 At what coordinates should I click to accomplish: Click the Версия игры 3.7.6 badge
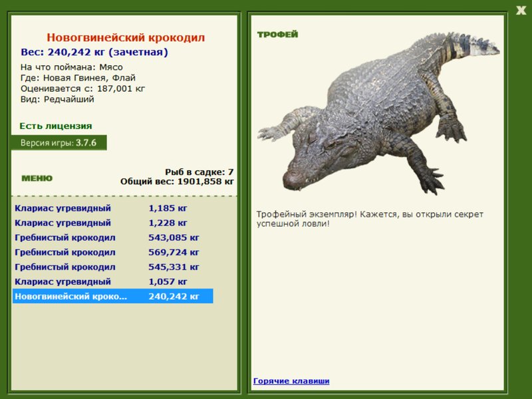pos(59,143)
